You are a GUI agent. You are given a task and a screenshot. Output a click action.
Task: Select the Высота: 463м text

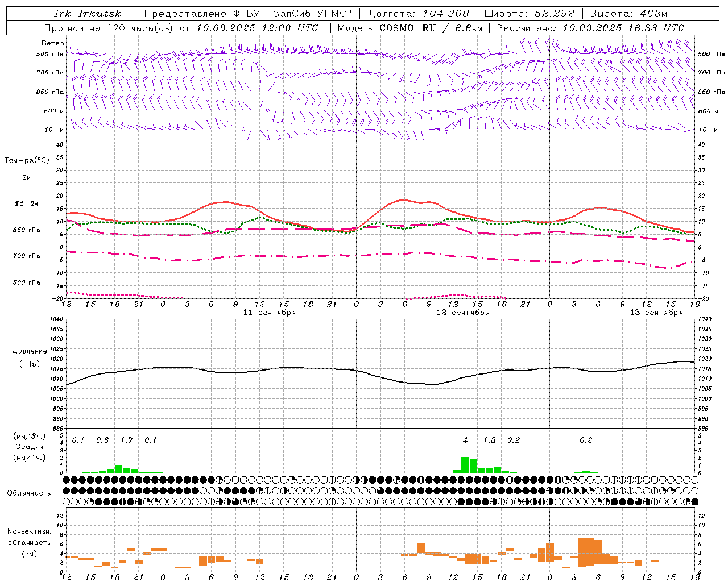628,14
